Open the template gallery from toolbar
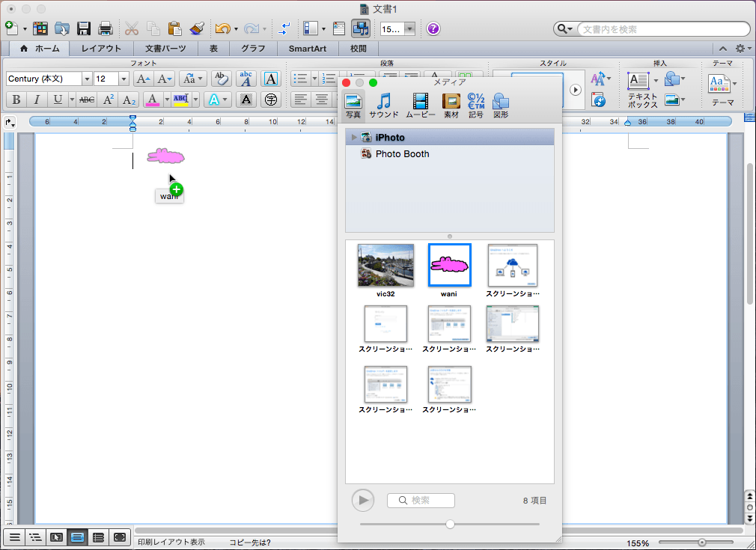 click(x=40, y=28)
